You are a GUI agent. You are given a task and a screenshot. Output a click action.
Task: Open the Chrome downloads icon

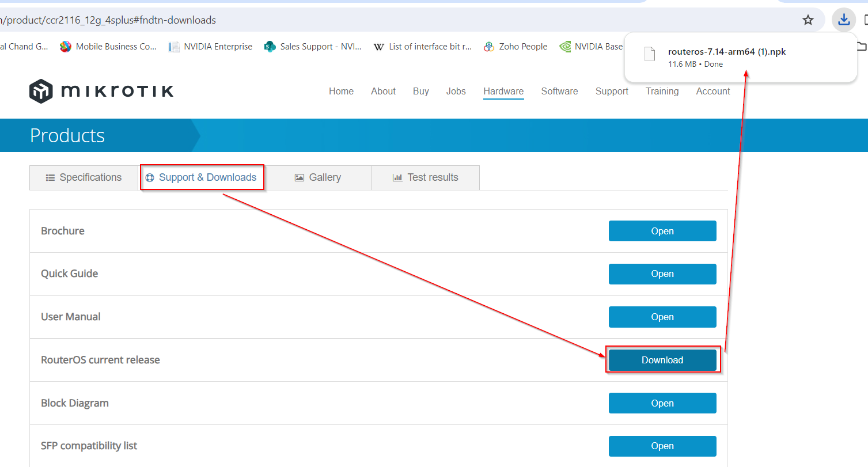pos(844,20)
